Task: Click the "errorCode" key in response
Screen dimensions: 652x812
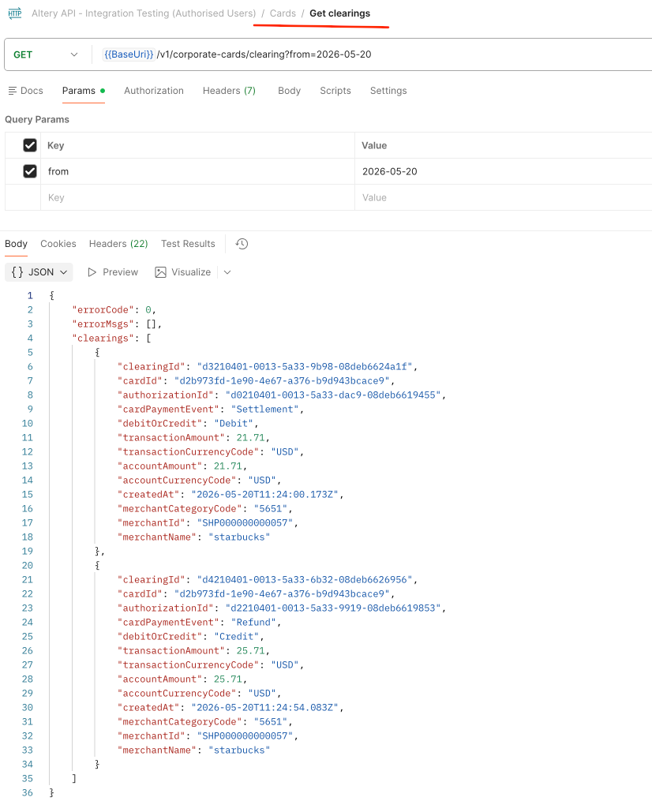Action: 103,309
